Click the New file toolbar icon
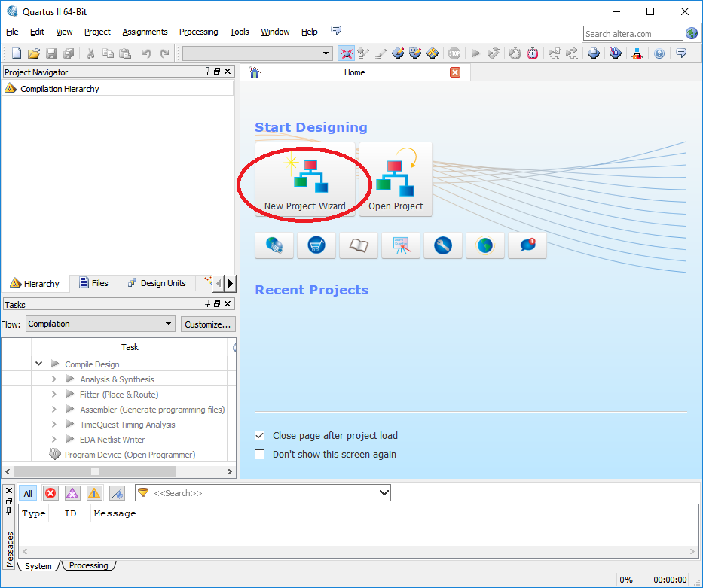703x588 pixels. (17, 53)
